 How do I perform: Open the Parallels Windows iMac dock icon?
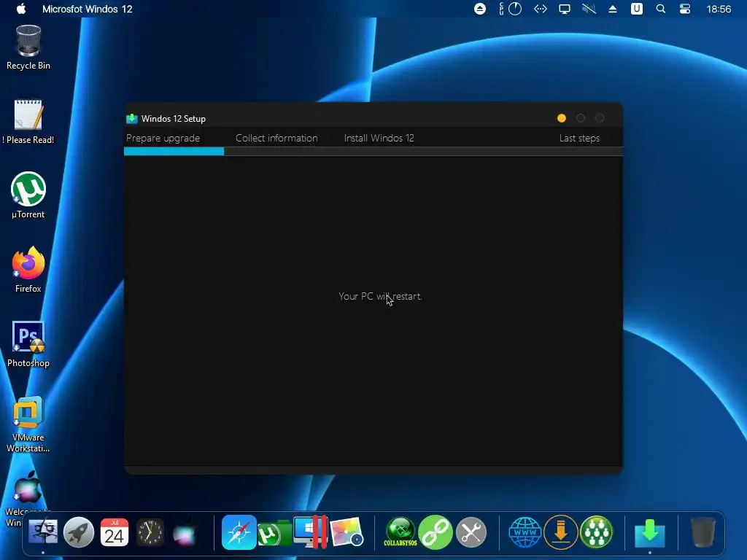pyautogui.click(x=310, y=532)
